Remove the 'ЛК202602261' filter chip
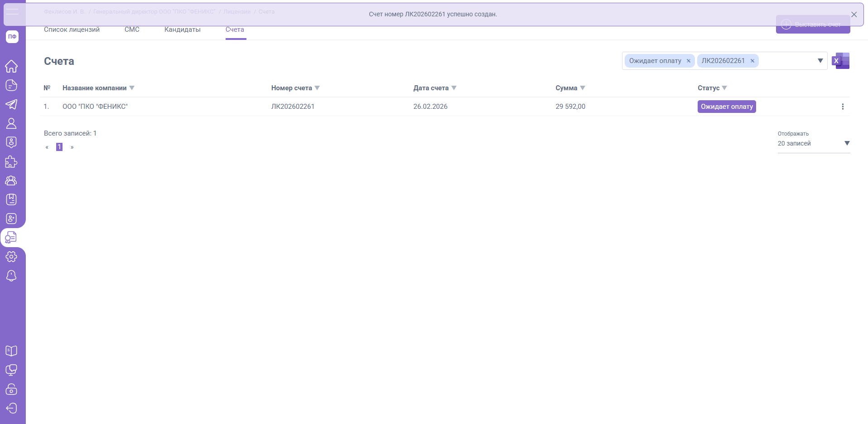 pos(752,61)
